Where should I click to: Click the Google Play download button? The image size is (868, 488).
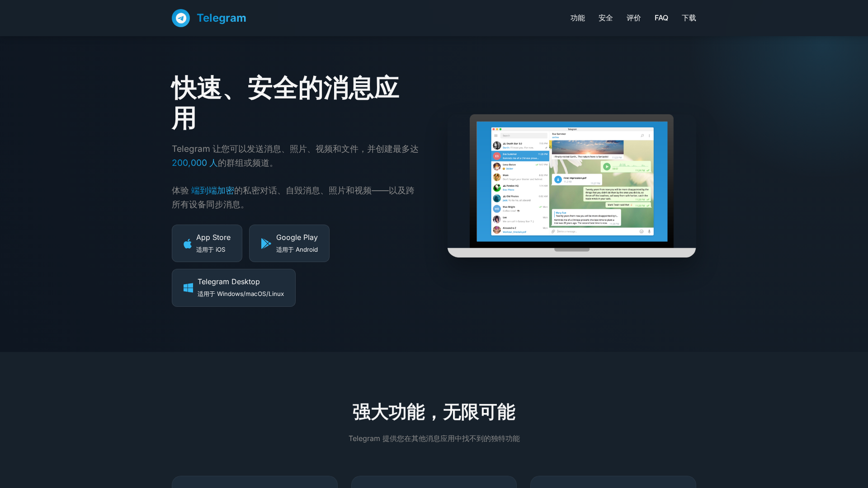coord(289,243)
